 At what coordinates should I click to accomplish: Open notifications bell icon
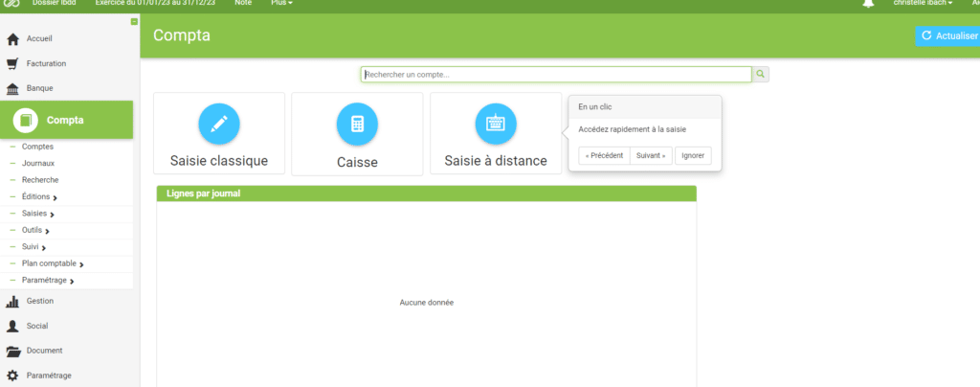[868, 3]
